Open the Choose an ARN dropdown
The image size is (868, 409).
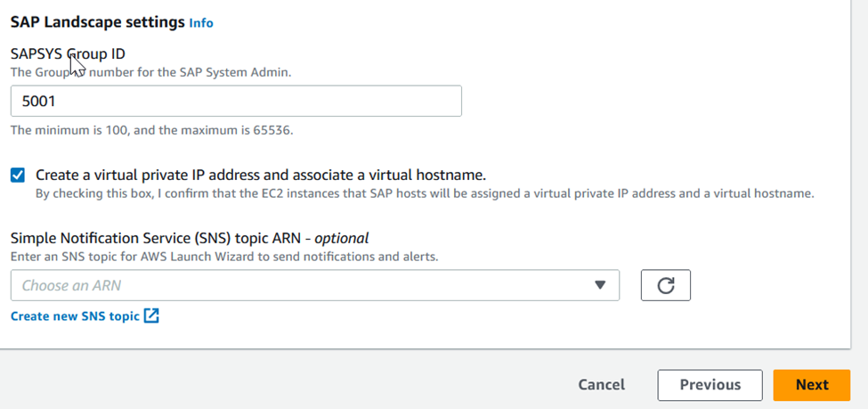pyautogui.click(x=314, y=285)
